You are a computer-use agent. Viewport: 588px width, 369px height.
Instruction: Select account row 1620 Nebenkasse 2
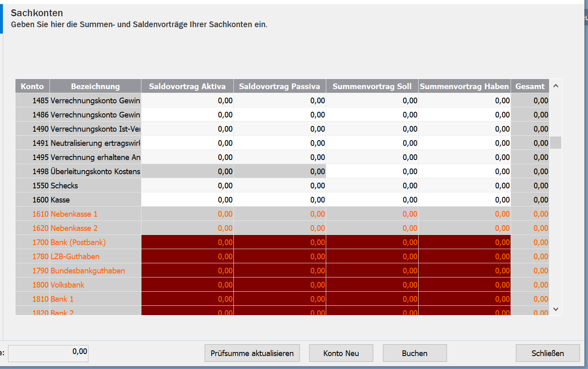click(282, 228)
